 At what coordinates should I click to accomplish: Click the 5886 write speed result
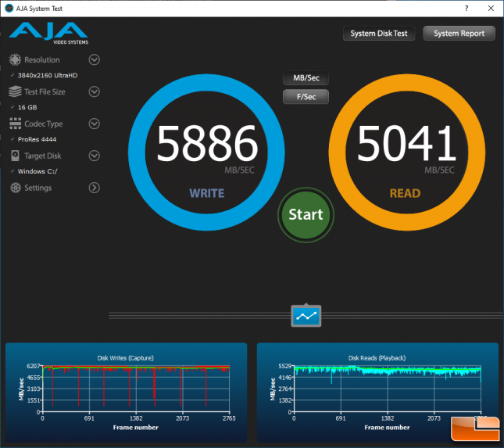207,143
